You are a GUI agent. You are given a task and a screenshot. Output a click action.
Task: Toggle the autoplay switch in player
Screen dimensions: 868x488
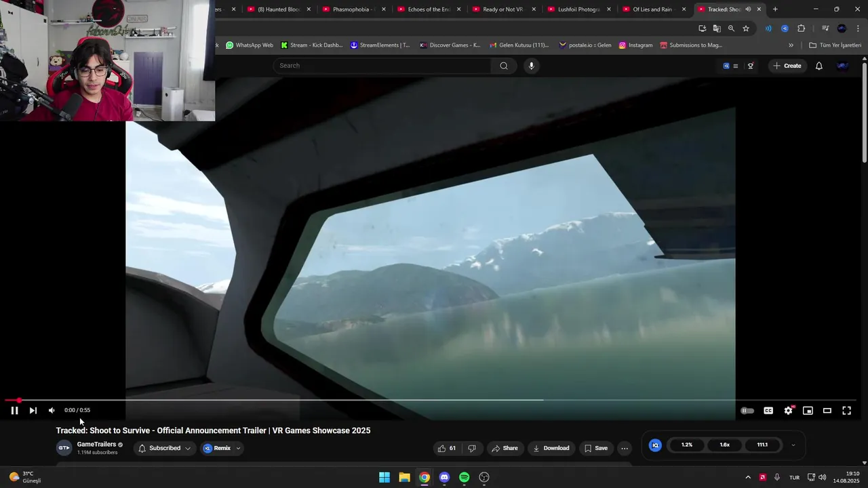(747, 411)
